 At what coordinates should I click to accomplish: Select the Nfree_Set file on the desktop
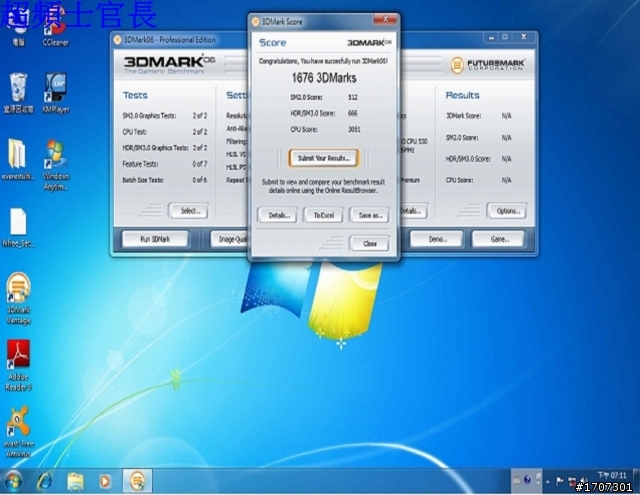pos(18,227)
